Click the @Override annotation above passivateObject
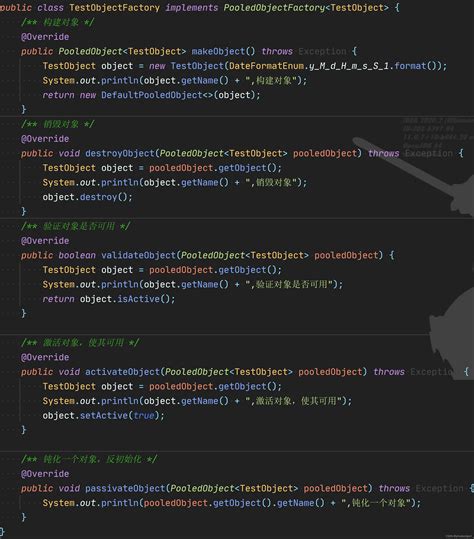 45,474
